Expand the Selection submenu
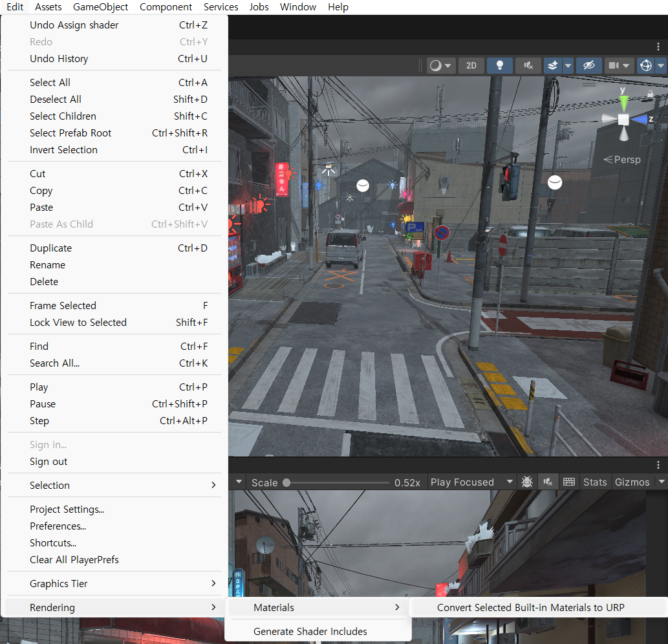 coord(114,486)
